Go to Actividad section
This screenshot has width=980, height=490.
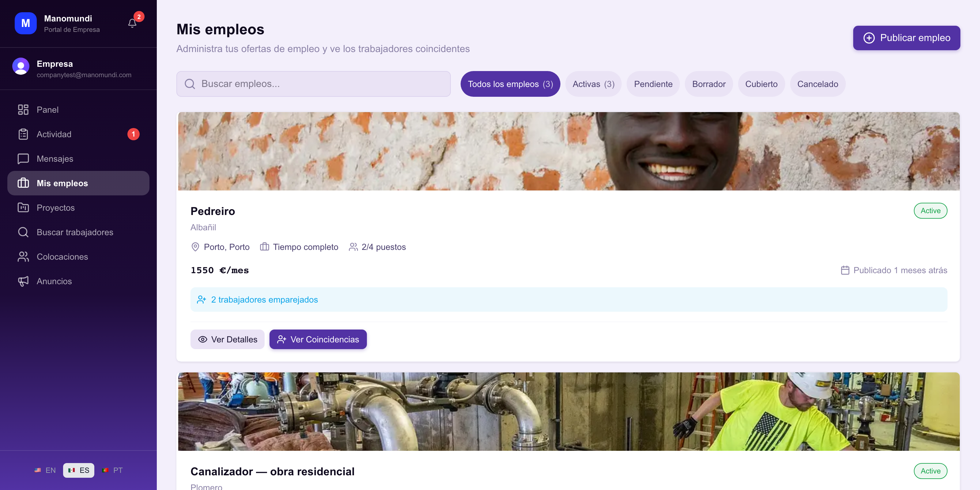click(x=78, y=134)
